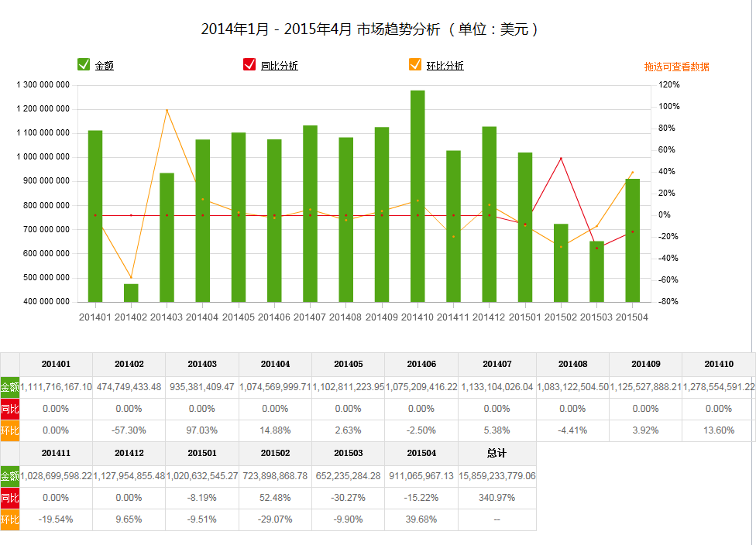Viewport: 756px width, 545px height.
Task: Click the 201502 red line peak point
Action: (x=561, y=159)
